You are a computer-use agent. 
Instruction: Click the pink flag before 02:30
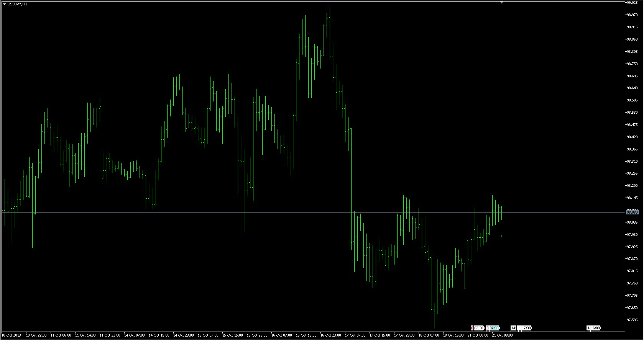(x=472, y=328)
